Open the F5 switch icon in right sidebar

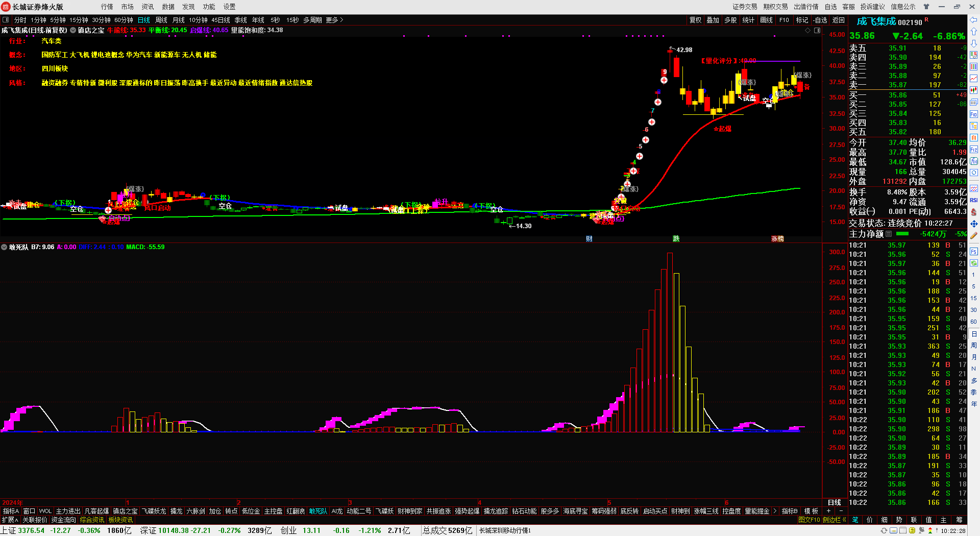[974, 251]
